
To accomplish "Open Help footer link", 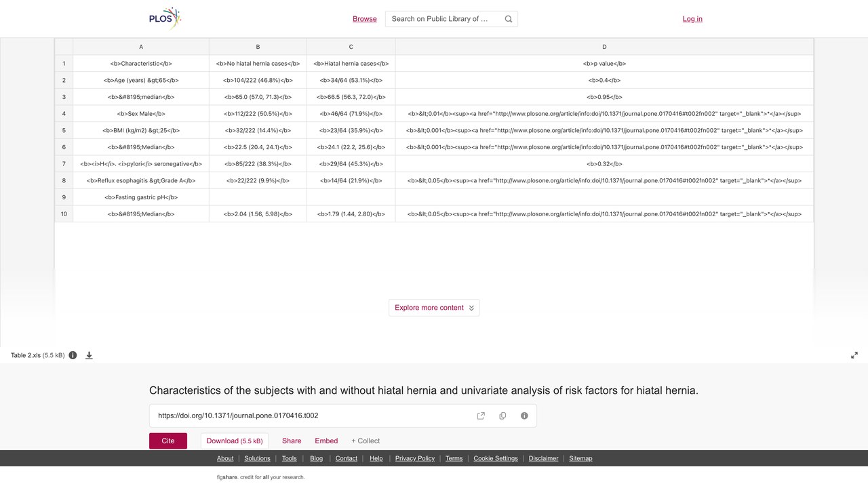I will coord(376,458).
